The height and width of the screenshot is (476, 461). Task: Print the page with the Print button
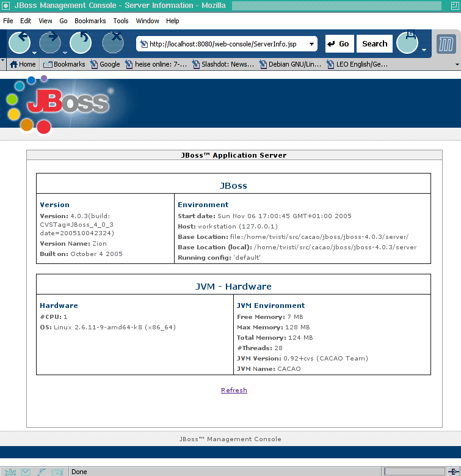coord(407,43)
